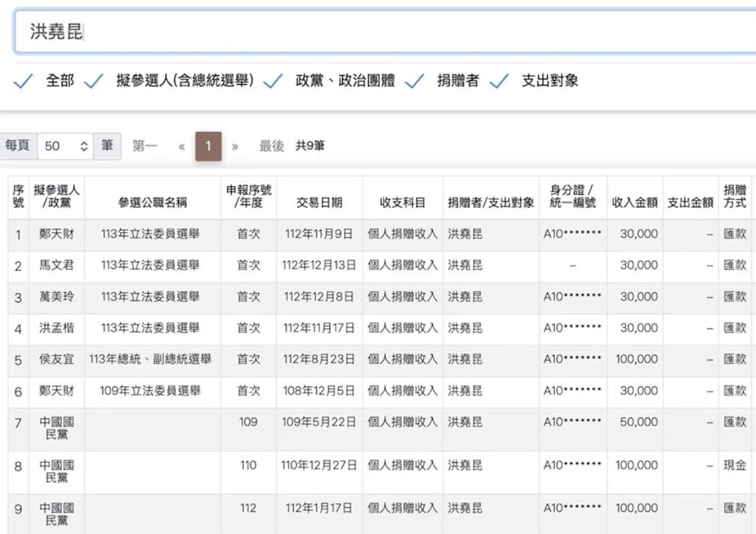Viewport: 756px width, 534px height.
Task: Click 109年立法委員選舉 cell
Action: tap(150, 391)
